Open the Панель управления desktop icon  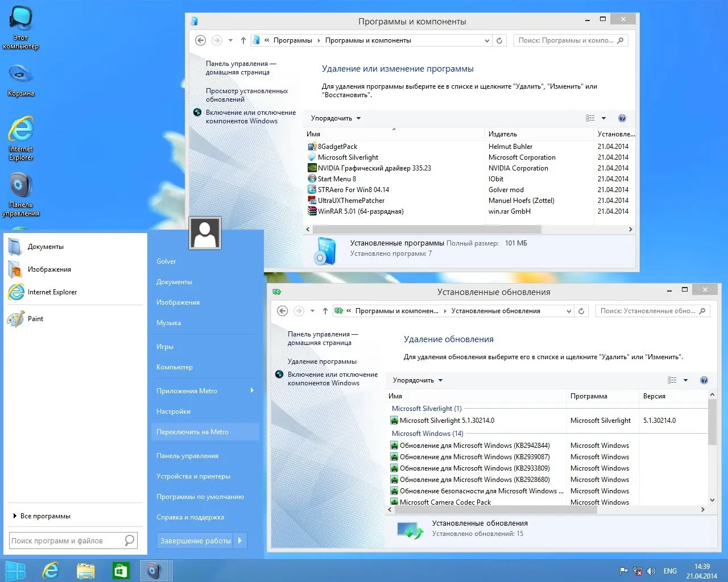click(x=21, y=194)
